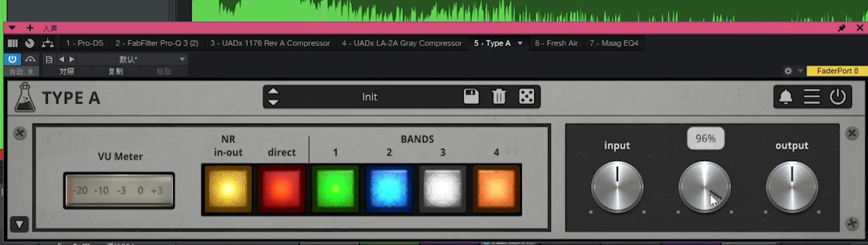
Task: Switch to the 6 - Fresh Air tab
Action: [x=556, y=43]
